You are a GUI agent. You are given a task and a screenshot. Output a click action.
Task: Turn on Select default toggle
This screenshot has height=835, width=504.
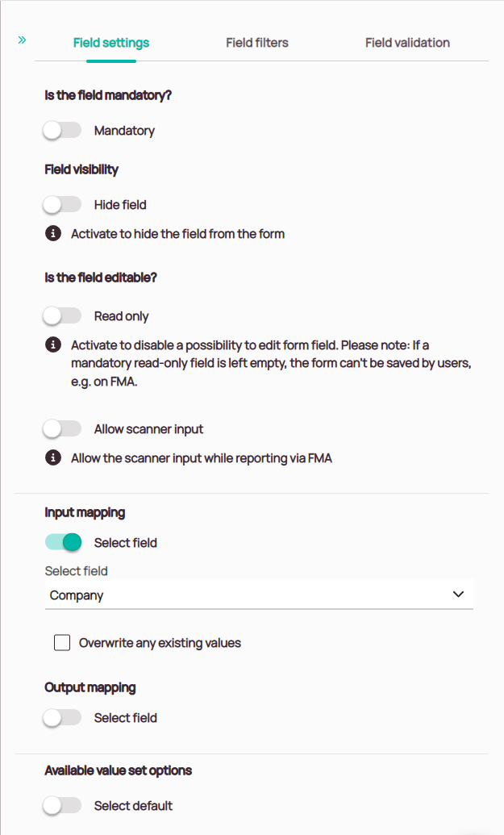coord(63,806)
